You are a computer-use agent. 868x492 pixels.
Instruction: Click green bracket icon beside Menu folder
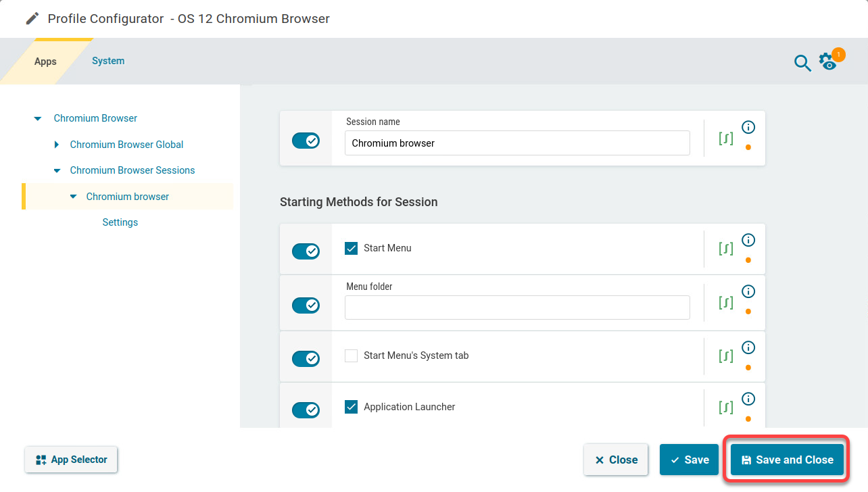click(725, 303)
